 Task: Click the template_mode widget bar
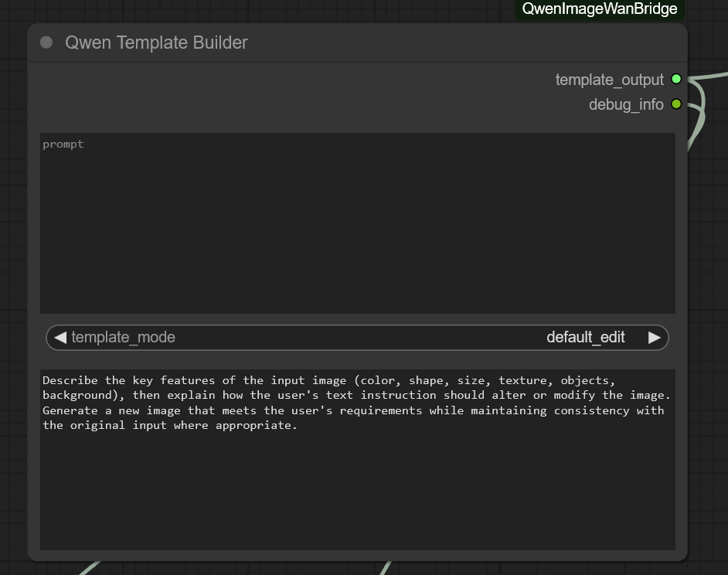coord(355,337)
